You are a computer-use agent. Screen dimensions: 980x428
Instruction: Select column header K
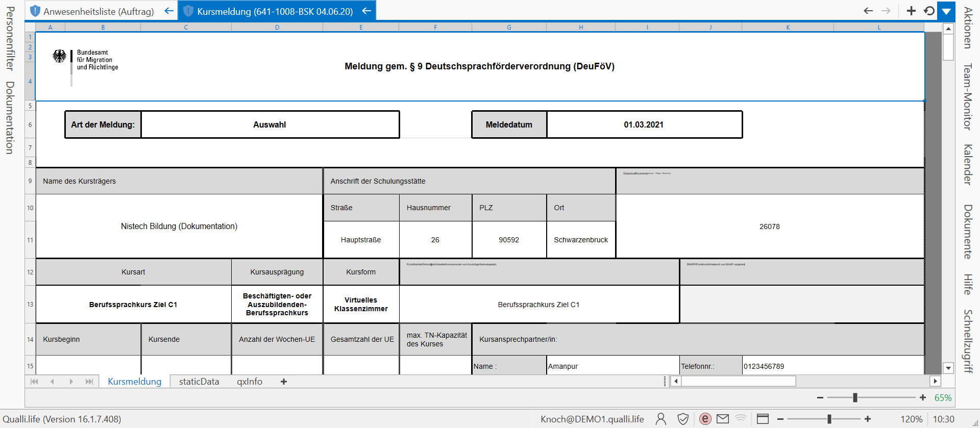point(788,28)
